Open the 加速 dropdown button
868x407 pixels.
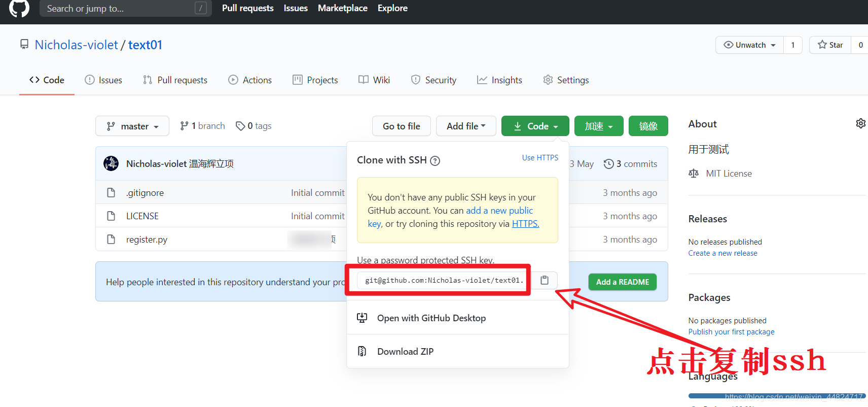[x=599, y=126]
